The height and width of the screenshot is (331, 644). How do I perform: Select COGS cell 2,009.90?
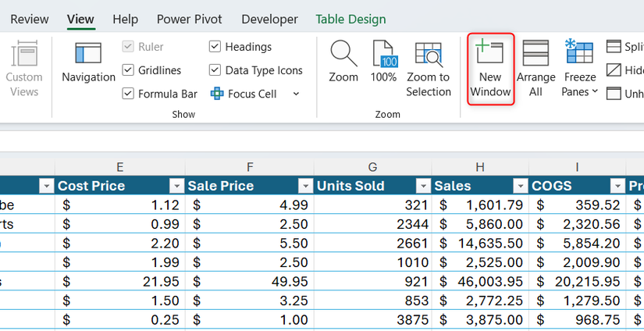[577, 262]
